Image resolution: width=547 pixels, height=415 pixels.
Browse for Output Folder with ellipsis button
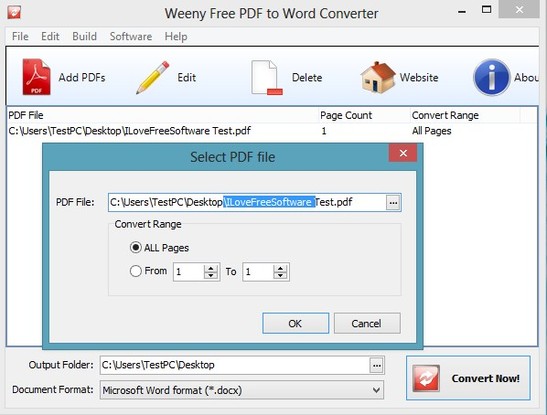[376, 365]
